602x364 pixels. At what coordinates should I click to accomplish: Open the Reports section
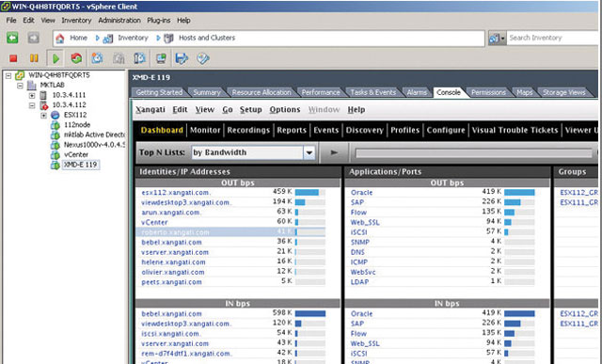[x=292, y=130]
